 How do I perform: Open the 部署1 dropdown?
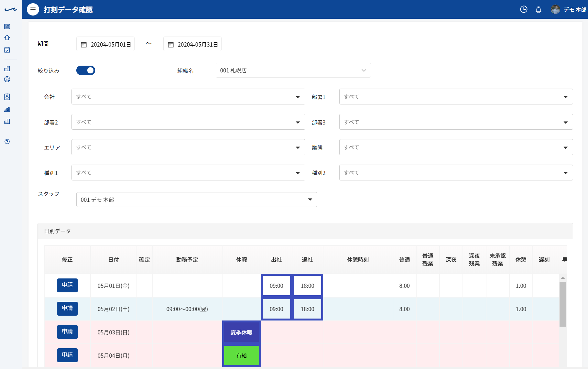point(456,97)
